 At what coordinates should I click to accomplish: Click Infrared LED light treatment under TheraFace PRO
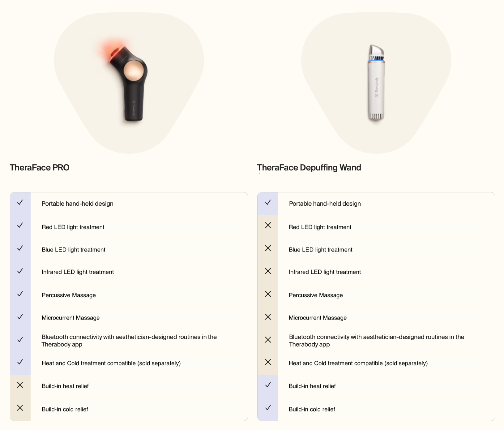pos(78,272)
